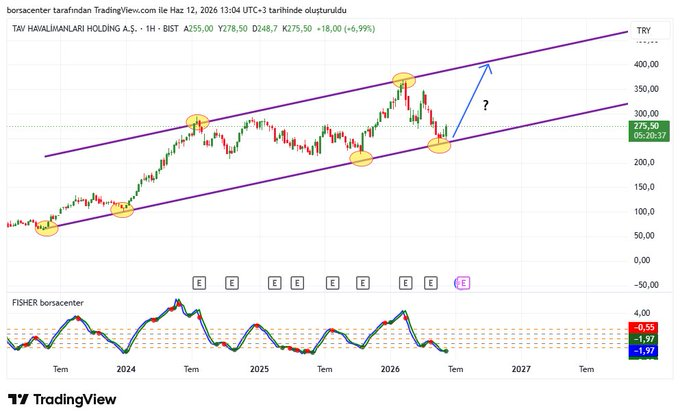680x420 pixels.
Task: Open the rightmost gray E earnings marker
Action: (x=431, y=283)
